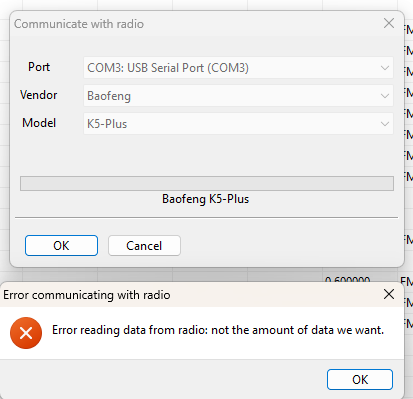Click OK in Communicate with radio dialog
Viewport: 413px width, 399px height.
coord(61,246)
